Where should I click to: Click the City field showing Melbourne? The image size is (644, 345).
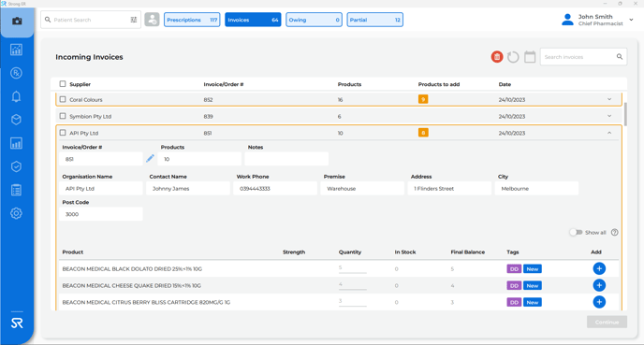pyautogui.click(x=536, y=188)
